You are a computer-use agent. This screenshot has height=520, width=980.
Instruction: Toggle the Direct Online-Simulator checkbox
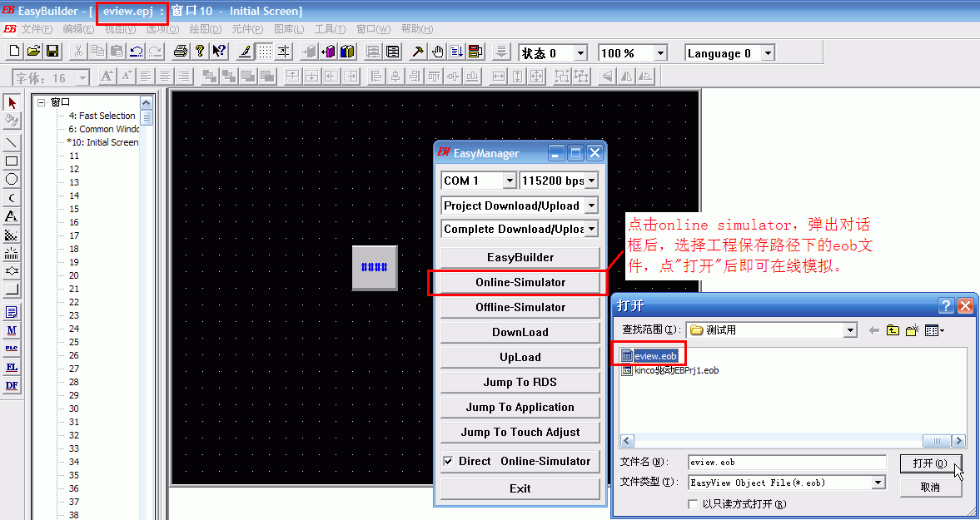(449, 461)
